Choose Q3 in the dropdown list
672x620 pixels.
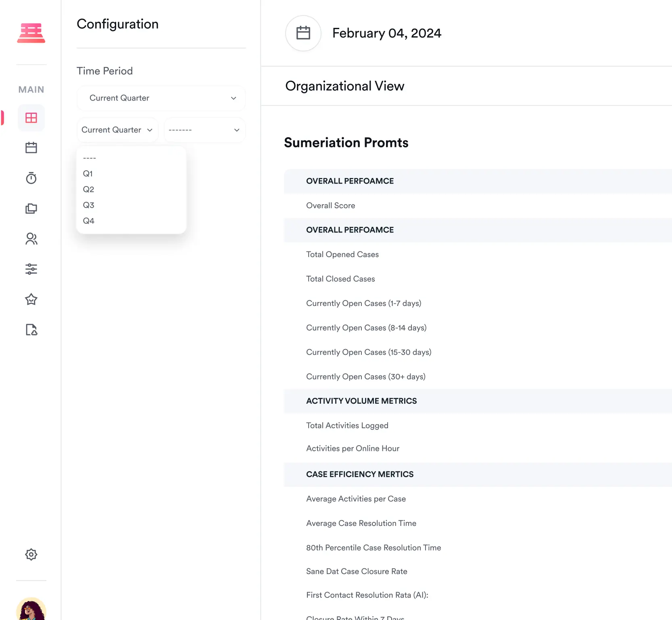coord(89,205)
